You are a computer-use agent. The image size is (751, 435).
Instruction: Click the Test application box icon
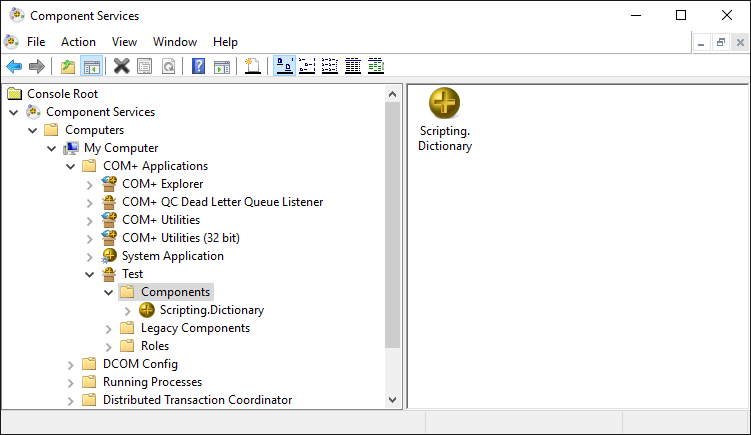click(x=109, y=274)
